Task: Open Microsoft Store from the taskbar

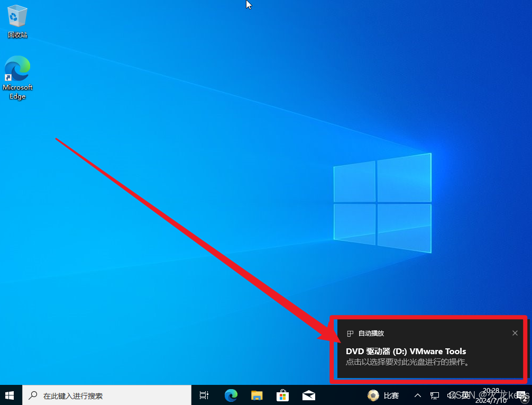Action: (282, 395)
